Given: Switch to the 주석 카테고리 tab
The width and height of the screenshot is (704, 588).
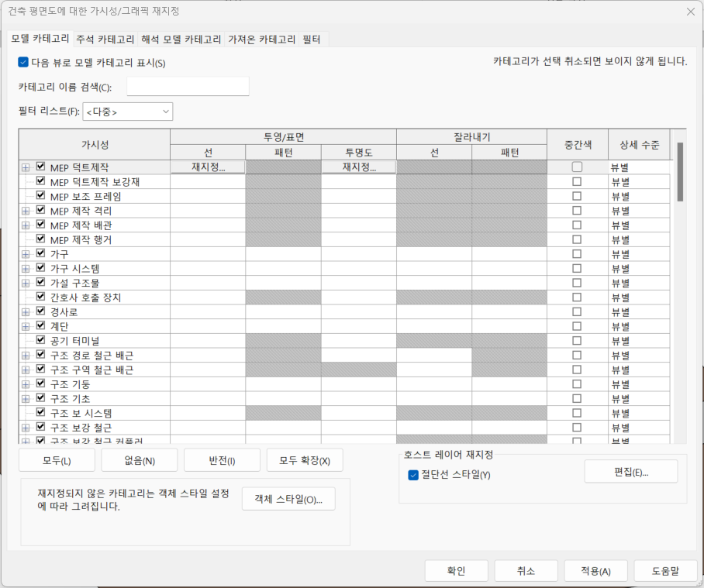Looking at the screenshot, I should (105, 39).
